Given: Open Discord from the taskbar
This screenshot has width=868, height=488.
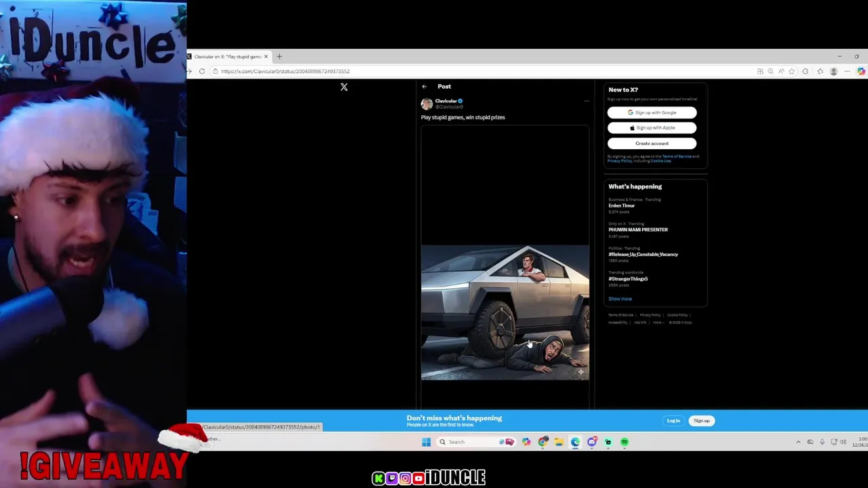Looking at the screenshot, I should (x=592, y=442).
